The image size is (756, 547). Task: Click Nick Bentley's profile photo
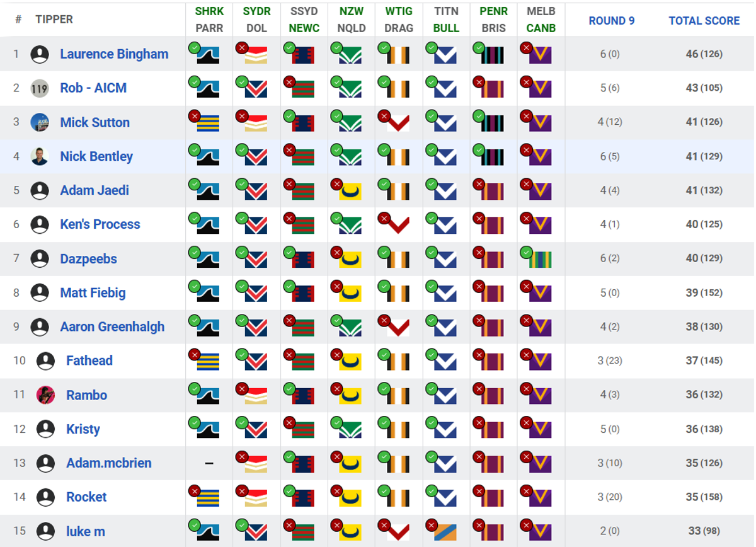[40, 156]
